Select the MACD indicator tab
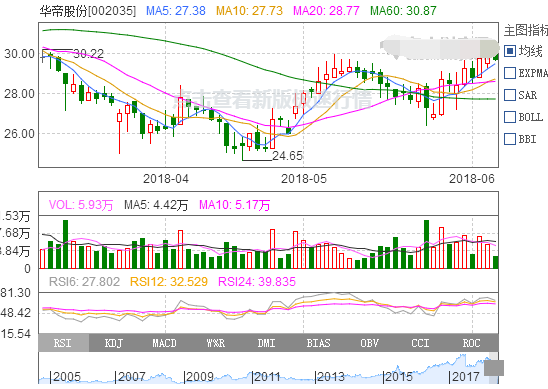 [165, 343]
